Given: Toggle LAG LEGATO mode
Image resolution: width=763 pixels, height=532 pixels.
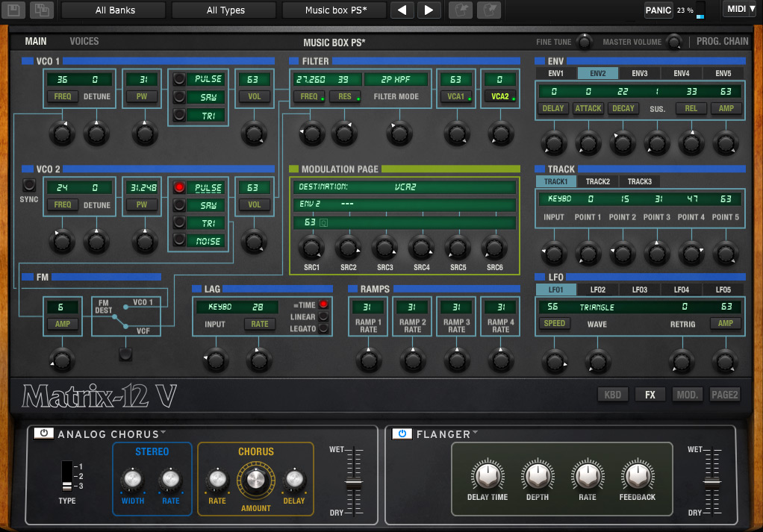Looking at the screenshot, I should [323, 329].
